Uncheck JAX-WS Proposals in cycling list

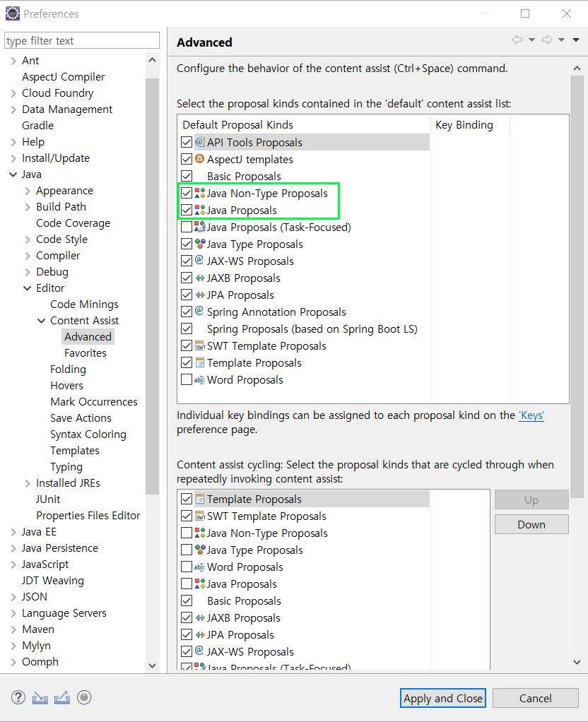(x=187, y=651)
